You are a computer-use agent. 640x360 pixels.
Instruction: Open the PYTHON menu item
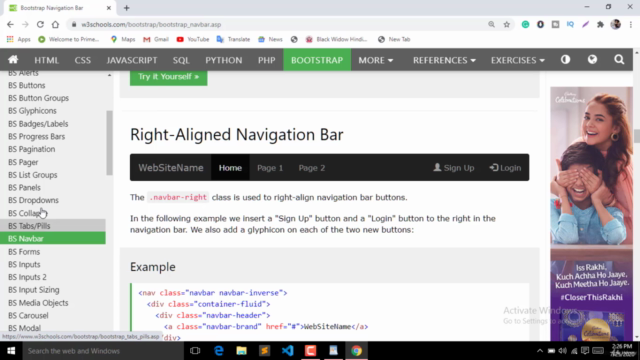pos(224,60)
